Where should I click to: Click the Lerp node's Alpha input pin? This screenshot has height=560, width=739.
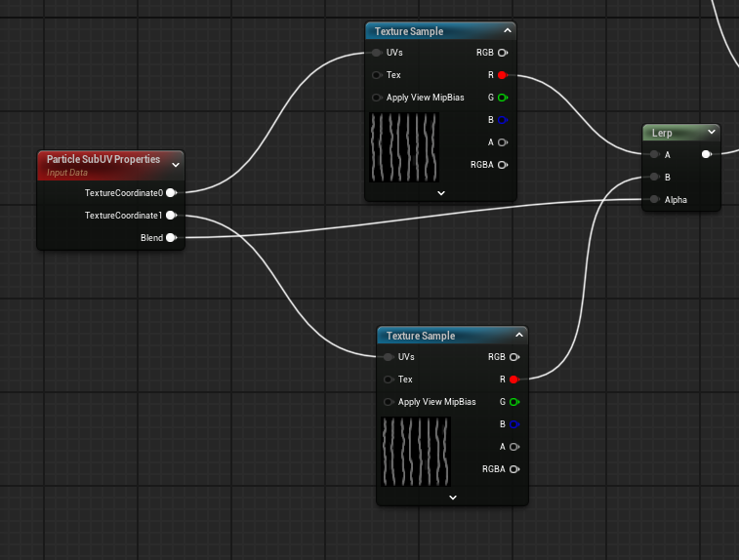(x=653, y=200)
